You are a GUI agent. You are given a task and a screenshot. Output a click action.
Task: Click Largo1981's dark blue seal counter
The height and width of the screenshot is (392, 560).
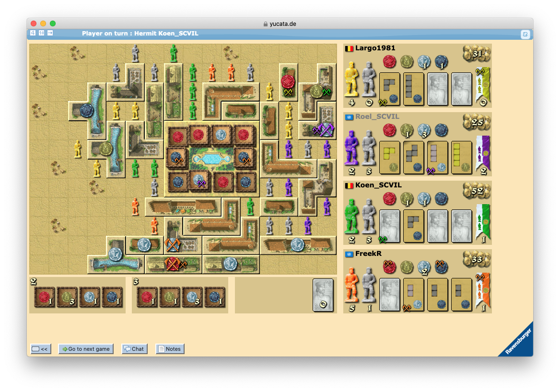pyautogui.click(x=441, y=62)
